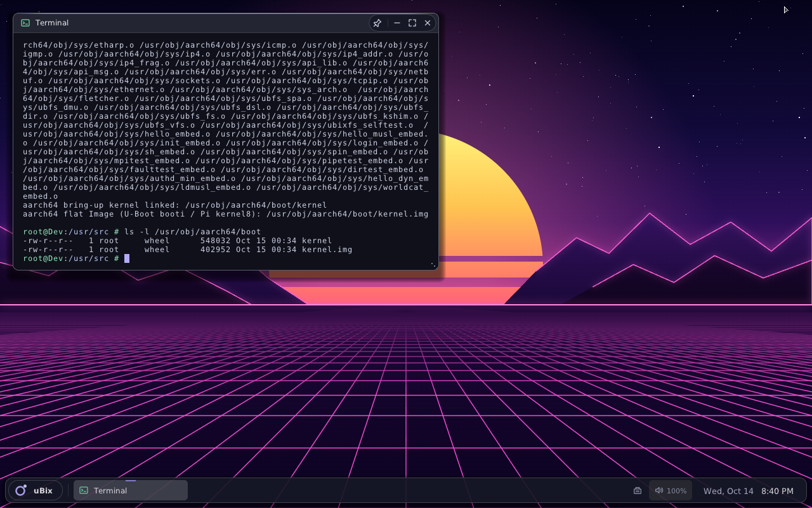Open the network tray icon
The height and width of the screenshot is (508, 812).
(x=638, y=491)
